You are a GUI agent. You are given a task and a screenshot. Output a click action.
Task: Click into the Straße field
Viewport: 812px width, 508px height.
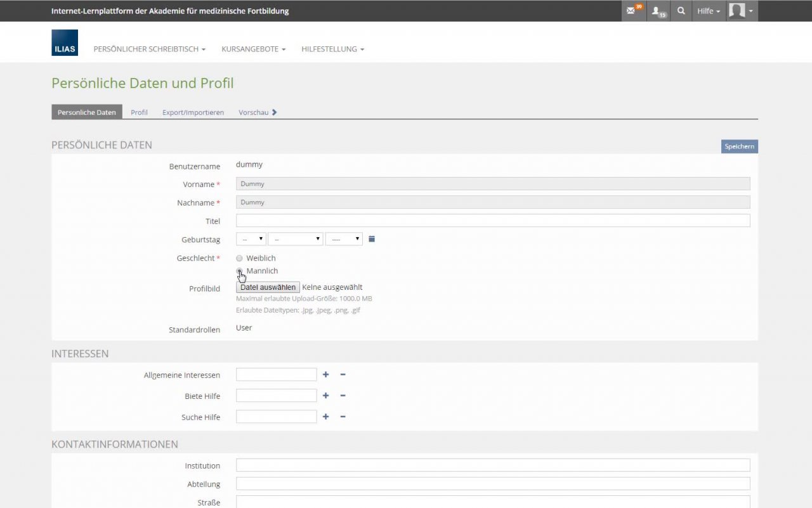click(493, 502)
